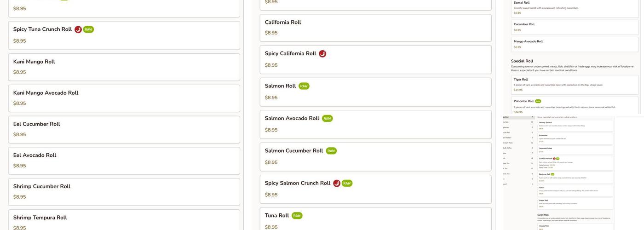Select the Shrimp Cucumber Roll item
Viewport: 644px width, 230px height.
[x=124, y=192]
